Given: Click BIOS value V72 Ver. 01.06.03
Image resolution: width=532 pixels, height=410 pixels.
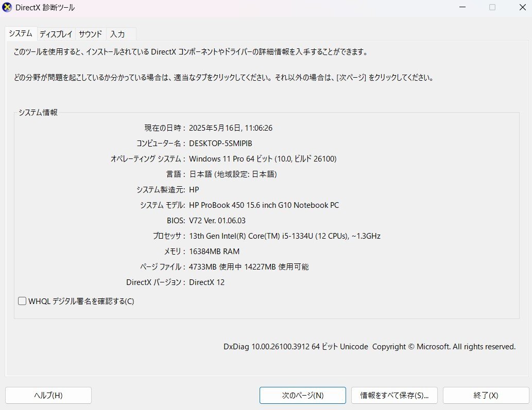Looking at the screenshot, I should (x=217, y=221).
